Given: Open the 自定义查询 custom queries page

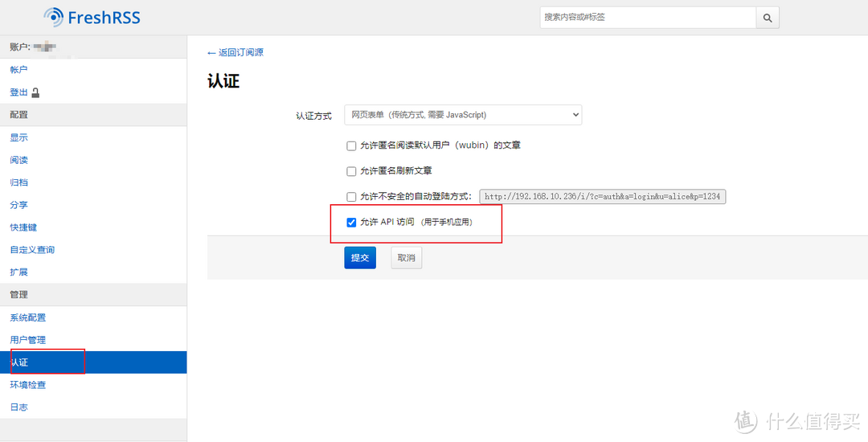Looking at the screenshot, I should 32,250.
